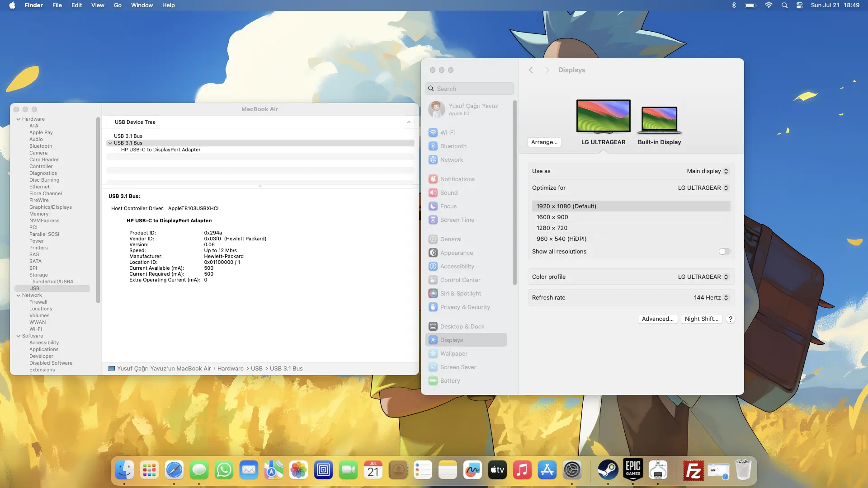Click the System Settings Search field
868x488 pixels.
[470, 89]
